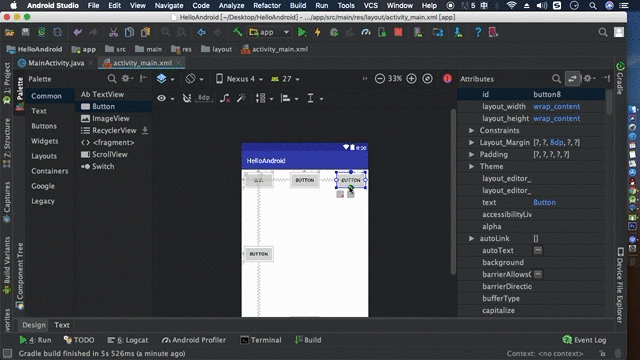Search the Palette with magnifier icon
This screenshot has width=640, height=360.
(x=111, y=78)
